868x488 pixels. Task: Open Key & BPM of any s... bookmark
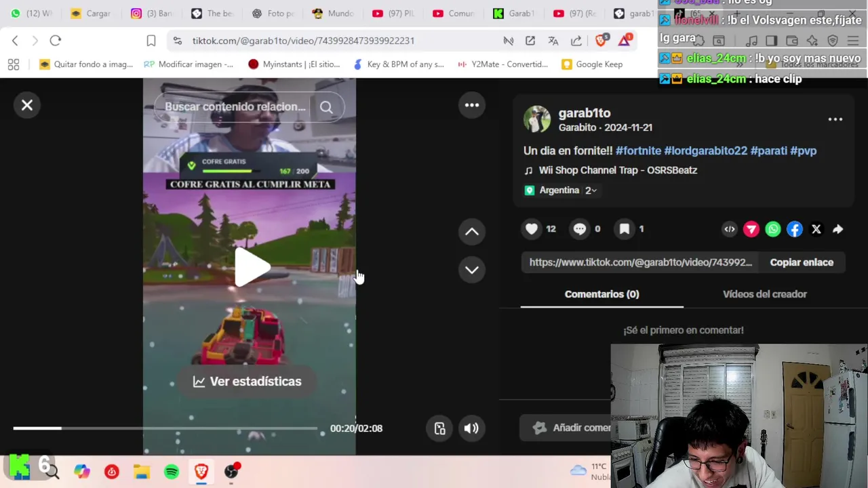399,64
